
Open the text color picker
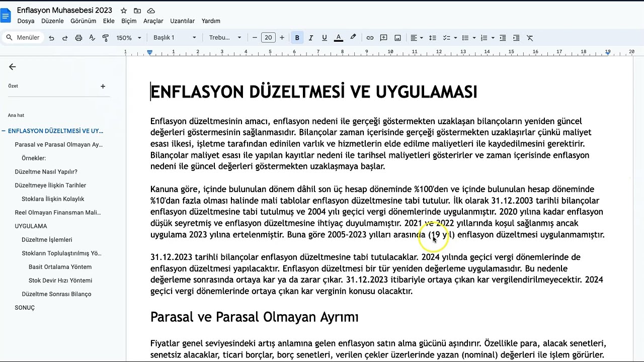339,38
